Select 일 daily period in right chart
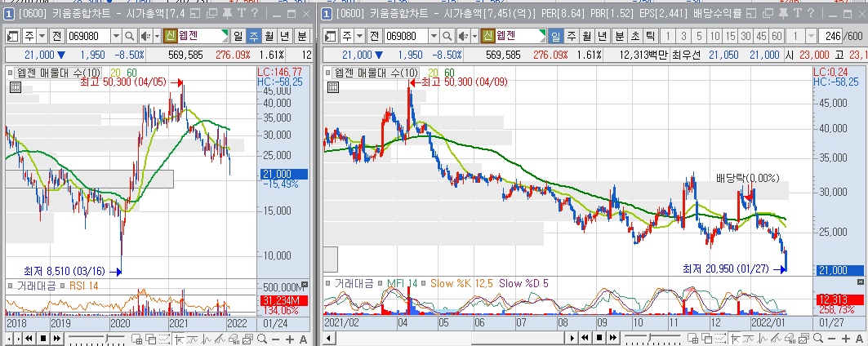Viewport: 868px width, 346px height. (x=555, y=37)
